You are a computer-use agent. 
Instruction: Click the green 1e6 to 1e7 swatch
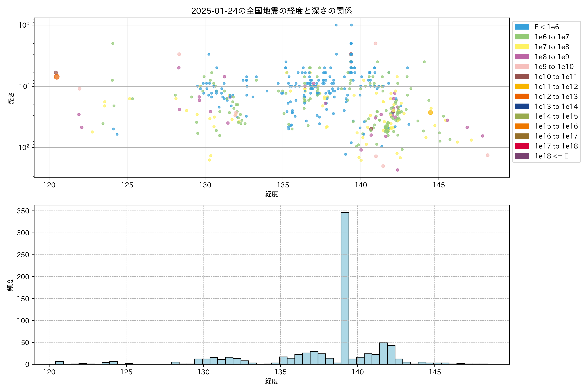pos(522,37)
